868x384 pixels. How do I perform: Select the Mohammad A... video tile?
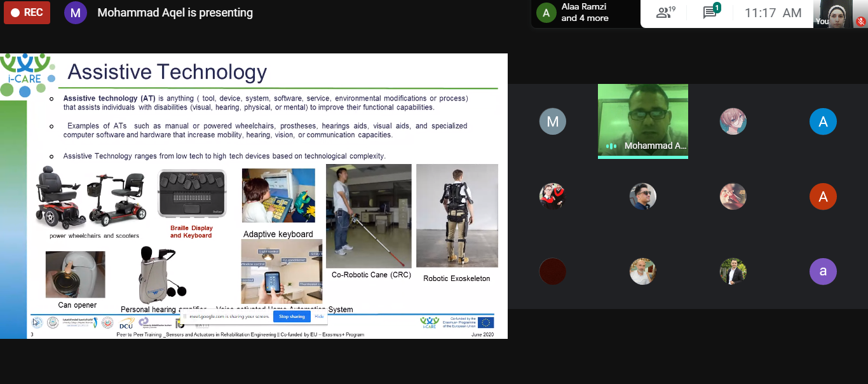pos(642,121)
